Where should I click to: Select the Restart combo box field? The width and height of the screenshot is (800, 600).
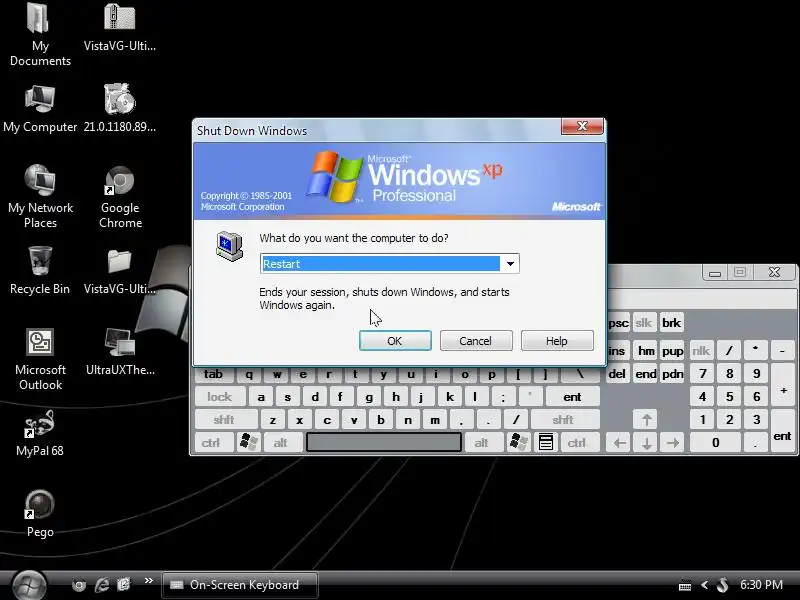389,264
